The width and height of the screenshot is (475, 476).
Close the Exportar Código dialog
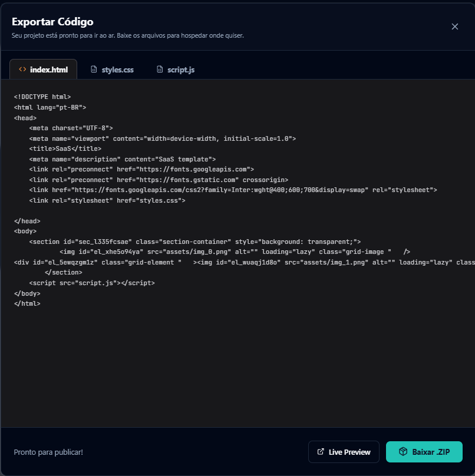(454, 27)
